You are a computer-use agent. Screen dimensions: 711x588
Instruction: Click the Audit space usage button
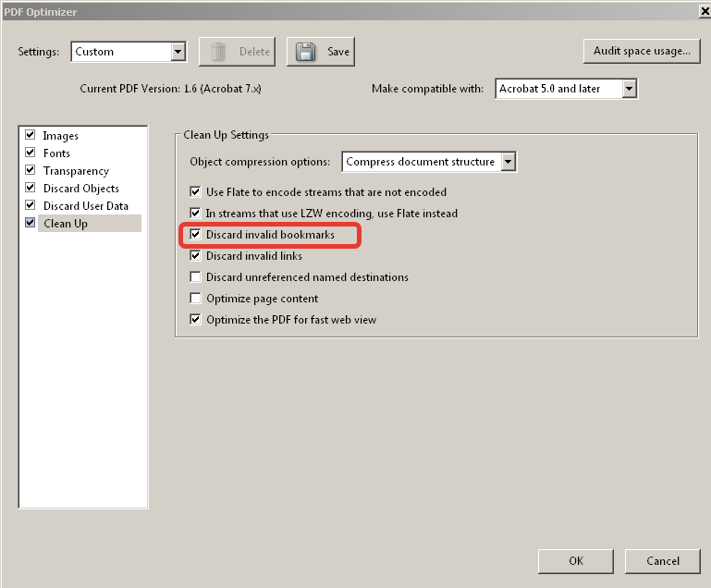point(642,51)
